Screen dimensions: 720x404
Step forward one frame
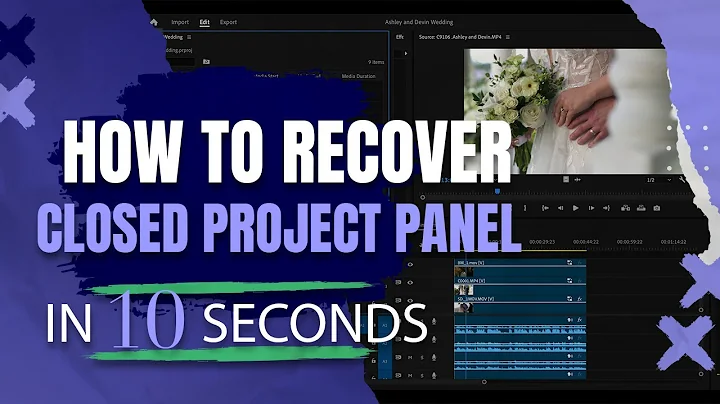pyautogui.click(x=591, y=208)
